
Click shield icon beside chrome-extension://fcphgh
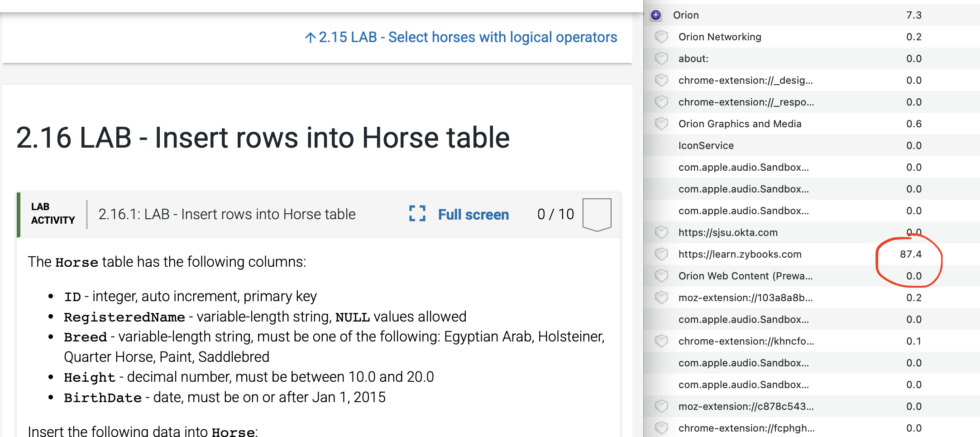(661, 428)
